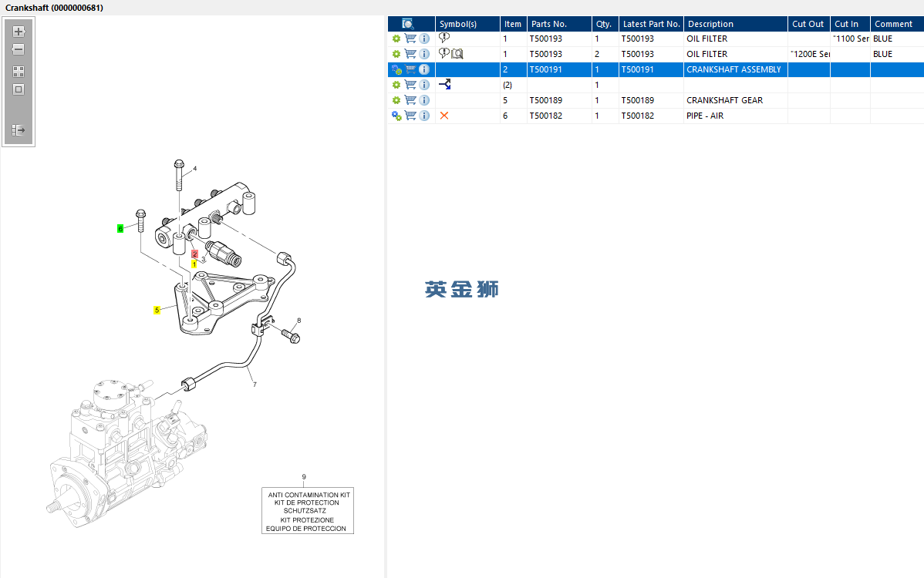The width and height of the screenshot is (924, 578).
Task: Click double-gear icon for PIPE - AIR row
Action: pos(396,116)
